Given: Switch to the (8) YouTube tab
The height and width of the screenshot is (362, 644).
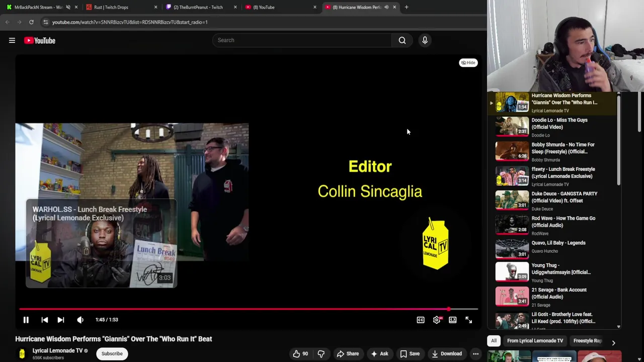Looking at the screenshot, I should 264,7.
